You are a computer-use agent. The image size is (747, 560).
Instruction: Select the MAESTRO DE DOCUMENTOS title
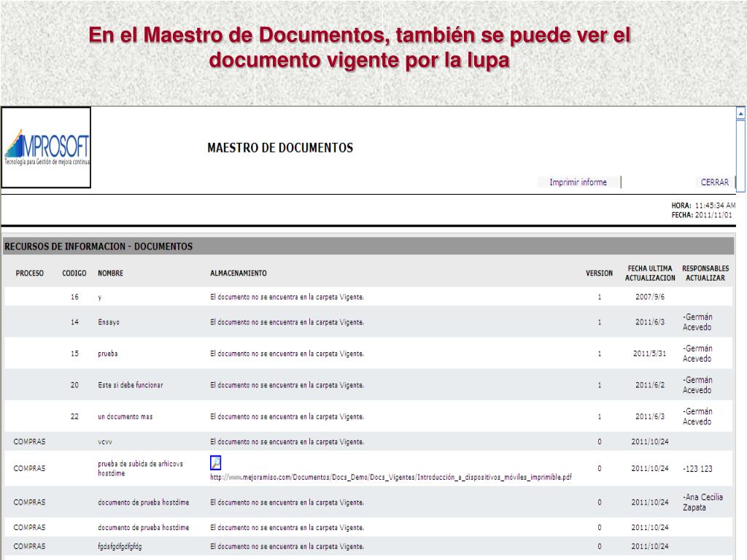click(x=280, y=148)
